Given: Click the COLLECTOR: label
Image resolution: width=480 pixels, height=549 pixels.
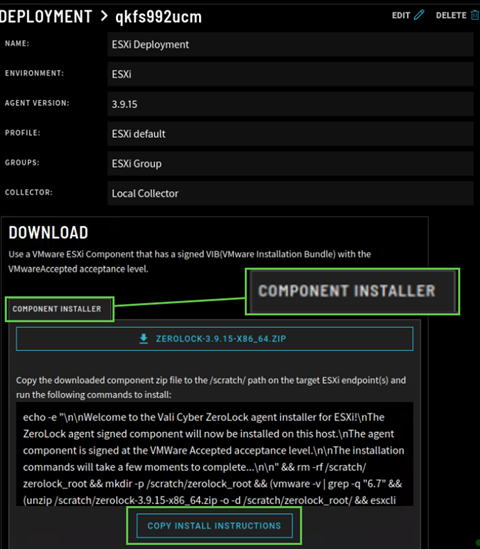Looking at the screenshot, I should click(28, 192).
